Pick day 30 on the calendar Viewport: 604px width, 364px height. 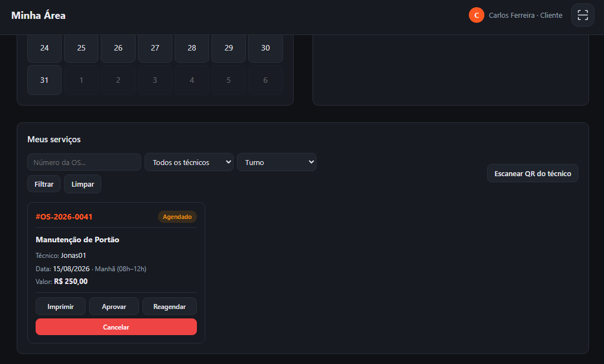[x=265, y=48]
